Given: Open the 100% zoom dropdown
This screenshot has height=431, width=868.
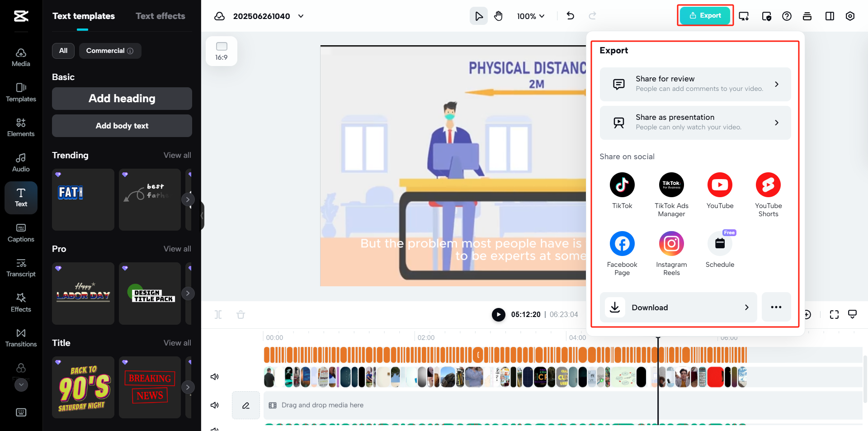Looking at the screenshot, I should coord(531,16).
